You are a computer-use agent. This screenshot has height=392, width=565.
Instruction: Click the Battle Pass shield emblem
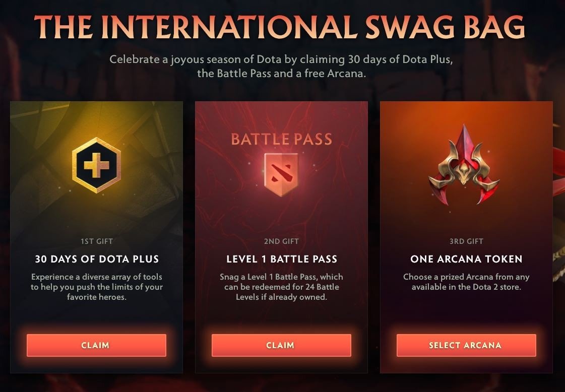281,175
